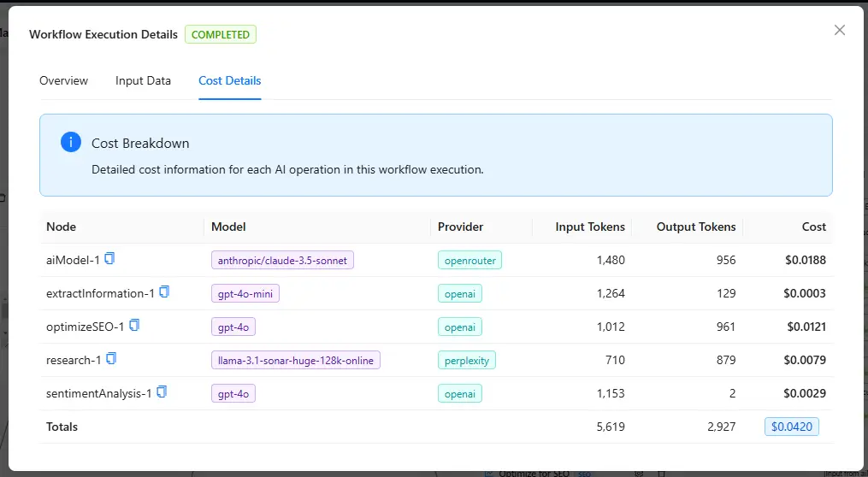Copy the extractInformation-1 node ID

164,291
